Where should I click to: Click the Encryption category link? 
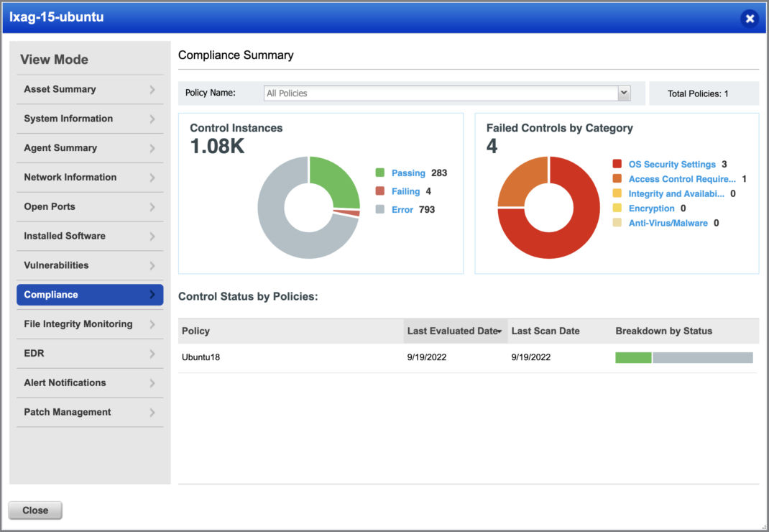[650, 208]
